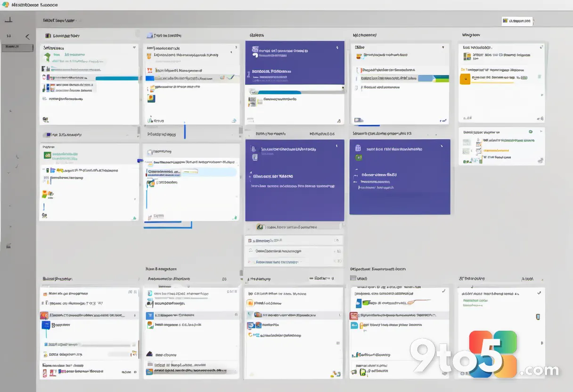Click the white button at the top-right of the toolbar
573x392 pixels.
click(x=517, y=21)
